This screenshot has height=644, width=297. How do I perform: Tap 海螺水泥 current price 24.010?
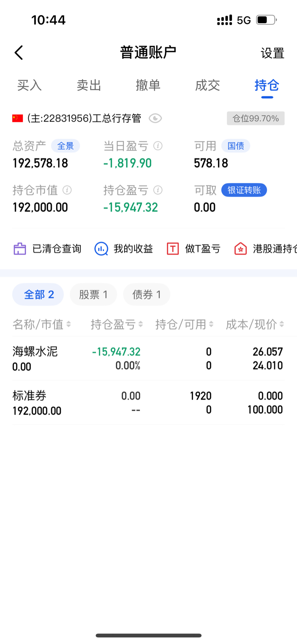[x=268, y=365]
